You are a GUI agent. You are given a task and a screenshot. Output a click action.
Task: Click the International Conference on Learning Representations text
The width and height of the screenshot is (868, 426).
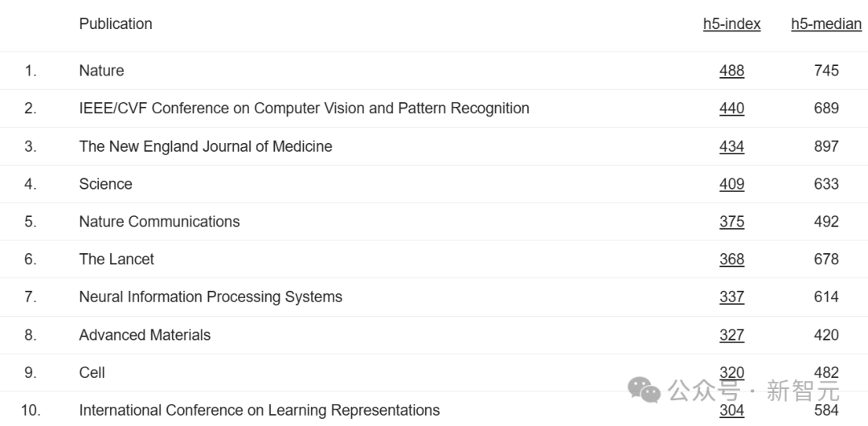pyautogui.click(x=259, y=411)
